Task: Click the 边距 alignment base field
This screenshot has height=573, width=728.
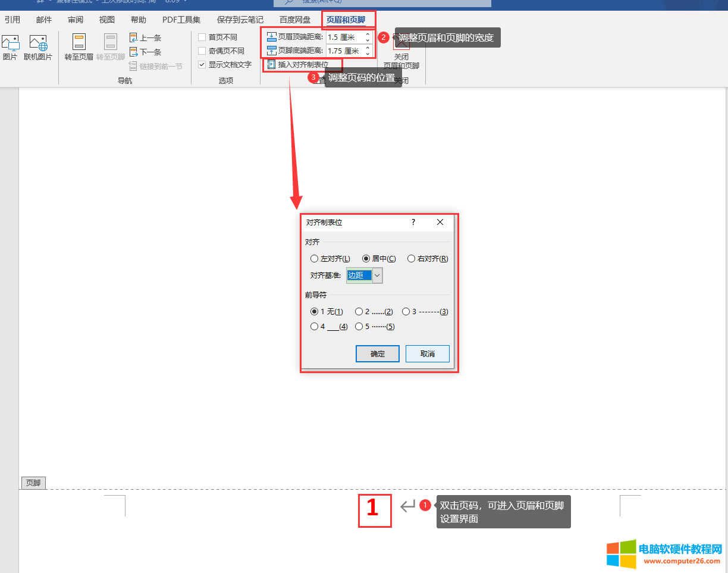Action: [359, 275]
